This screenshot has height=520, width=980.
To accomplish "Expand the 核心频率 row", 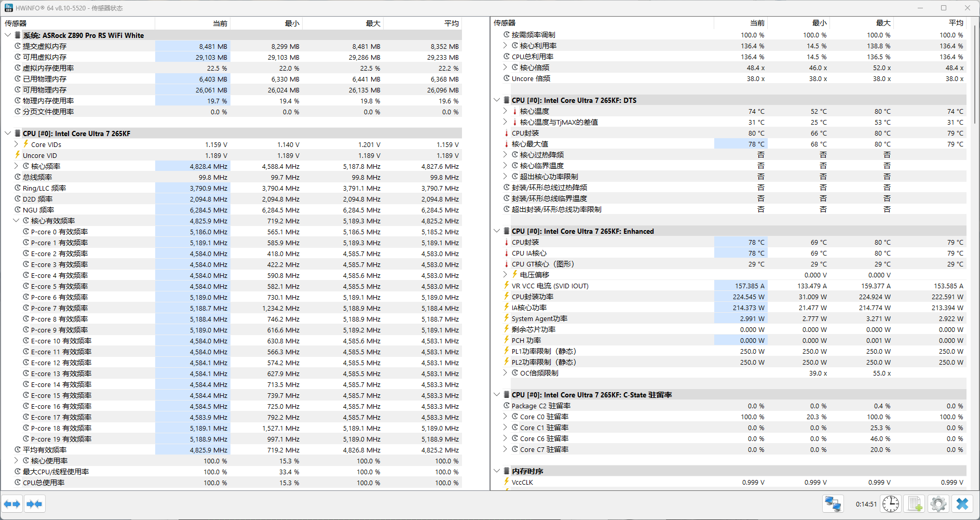I will coord(16,166).
